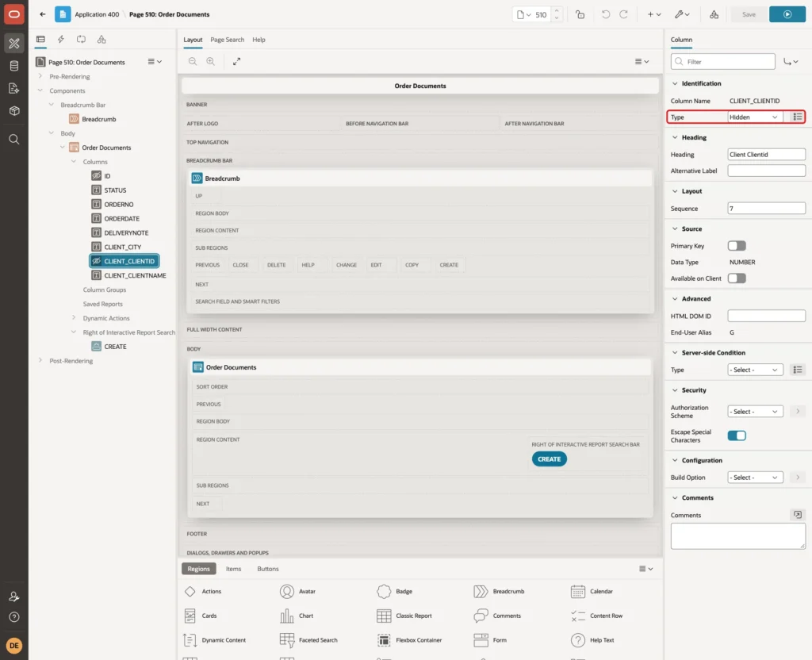
Task: Open the DE user account avatar
Action: pyautogui.click(x=14, y=645)
